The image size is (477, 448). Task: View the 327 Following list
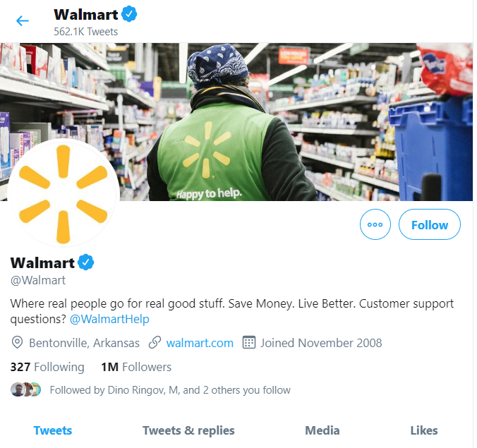[47, 367]
